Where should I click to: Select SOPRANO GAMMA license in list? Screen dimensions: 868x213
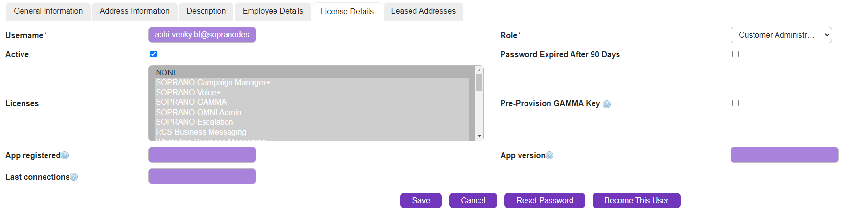pyautogui.click(x=191, y=102)
